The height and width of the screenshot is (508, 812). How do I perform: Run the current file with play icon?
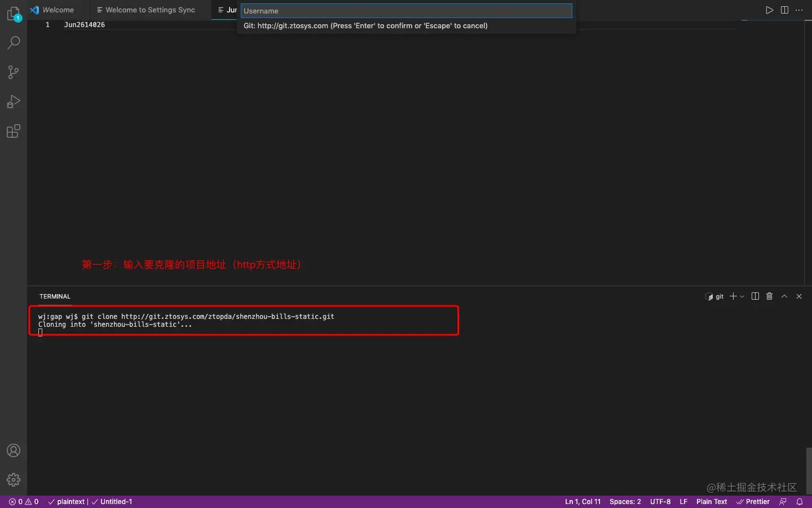[769, 10]
